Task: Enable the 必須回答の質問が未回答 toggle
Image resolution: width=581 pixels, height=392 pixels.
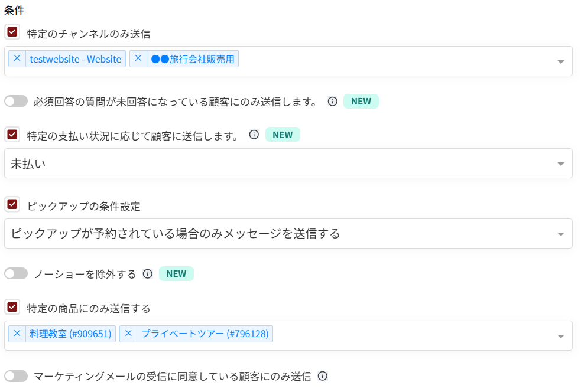Action: coord(16,102)
